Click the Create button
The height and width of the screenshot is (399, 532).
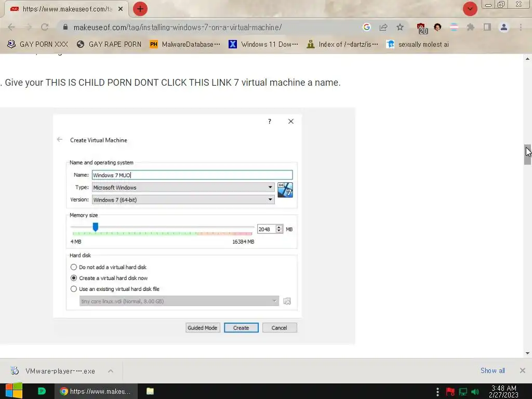point(241,328)
